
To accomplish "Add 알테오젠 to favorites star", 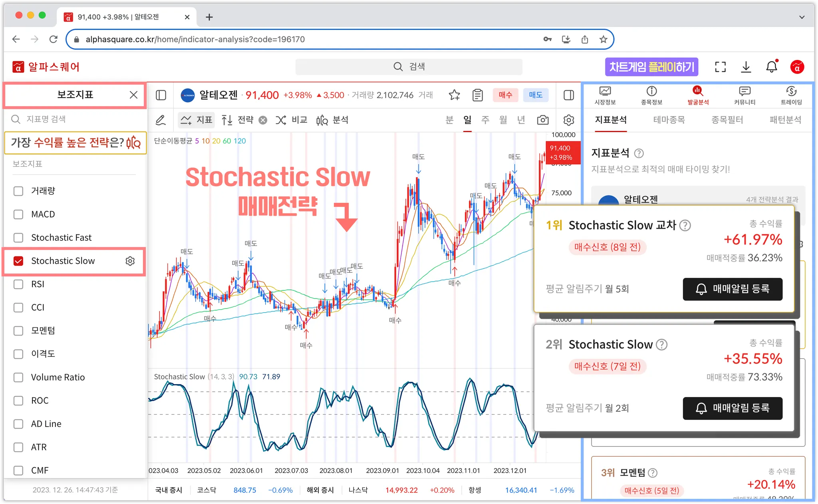I will (x=454, y=95).
